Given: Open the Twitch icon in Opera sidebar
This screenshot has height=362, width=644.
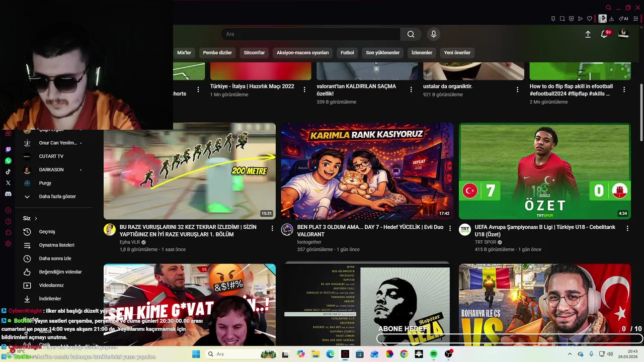Looking at the screenshot, I should (8, 150).
